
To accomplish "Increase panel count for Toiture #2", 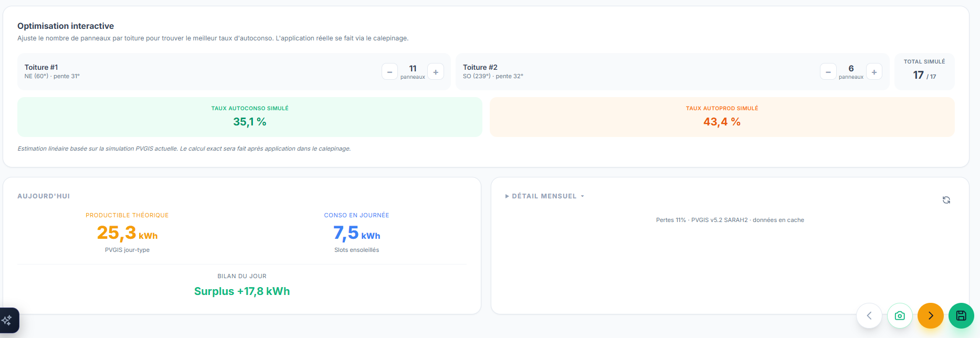I will tap(874, 72).
